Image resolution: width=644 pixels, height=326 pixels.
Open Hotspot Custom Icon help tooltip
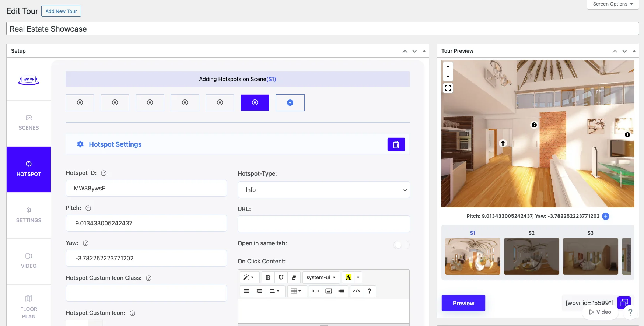pyautogui.click(x=133, y=313)
